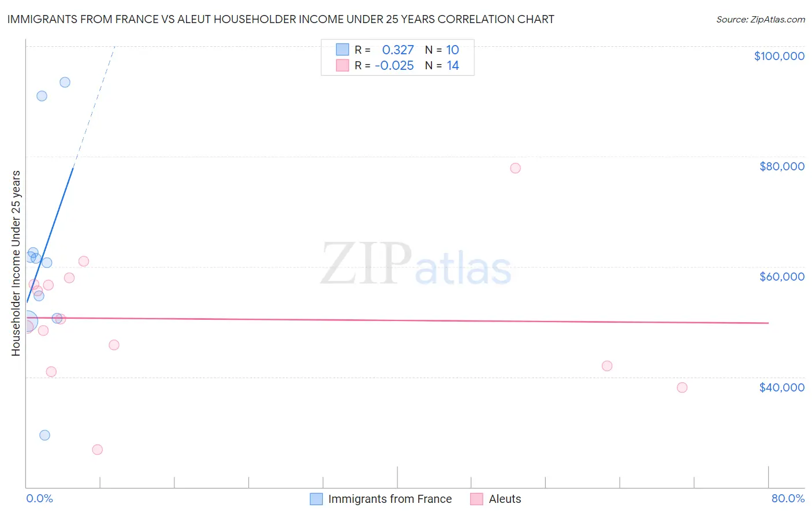The width and height of the screenshot is (812, 515).
Task: Click the pink square beside Aleuts
Action: pyautogui.click(x=476, y=499)
